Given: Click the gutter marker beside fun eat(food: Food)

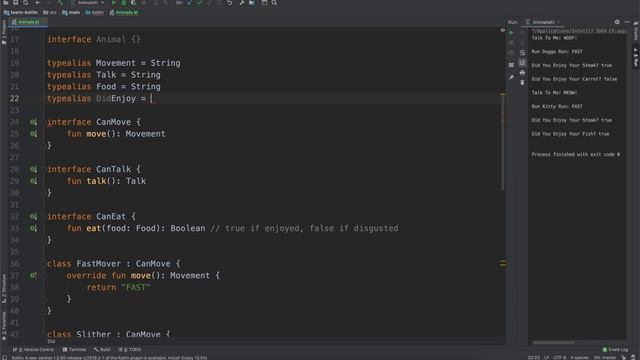Looking at the screenshot, I should 33,228.
